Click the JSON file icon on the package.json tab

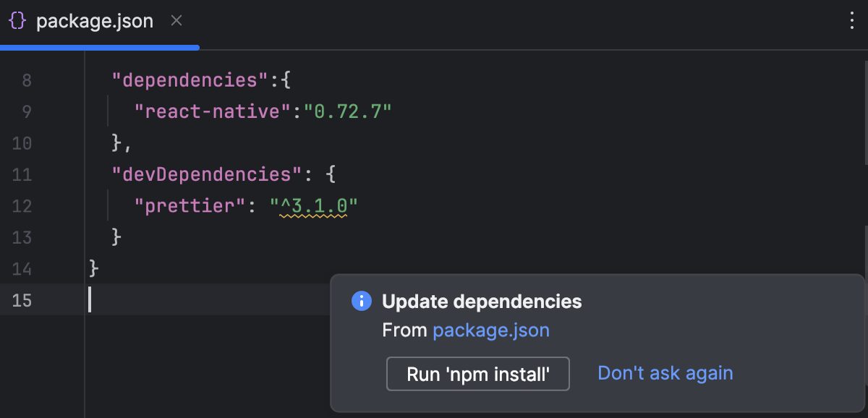[x=17, y=21]
